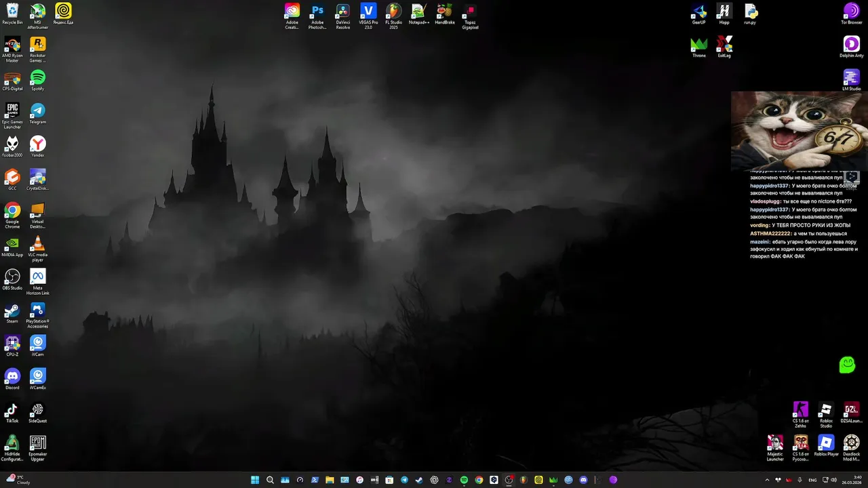Launch Roblox Player desktop shortcut
868x488 pixels.
pyautogui.click(x=826, y=445)
